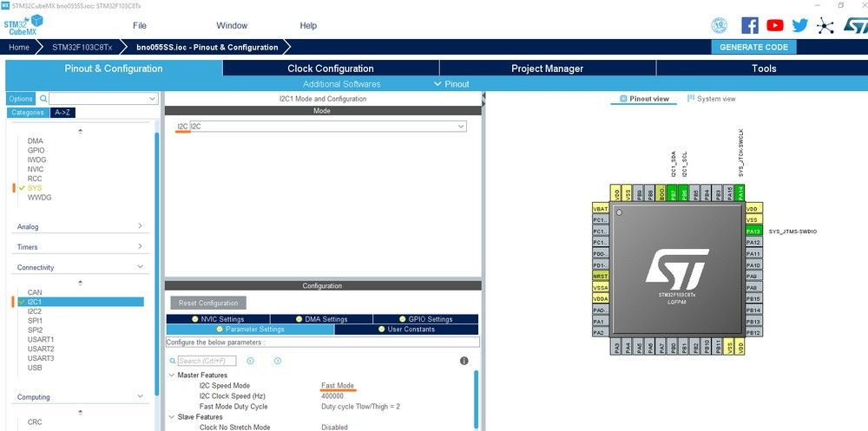868x431 pixels.
Task: Click the parameter list vertical scrollbar
Action: [x=476, y=398]
